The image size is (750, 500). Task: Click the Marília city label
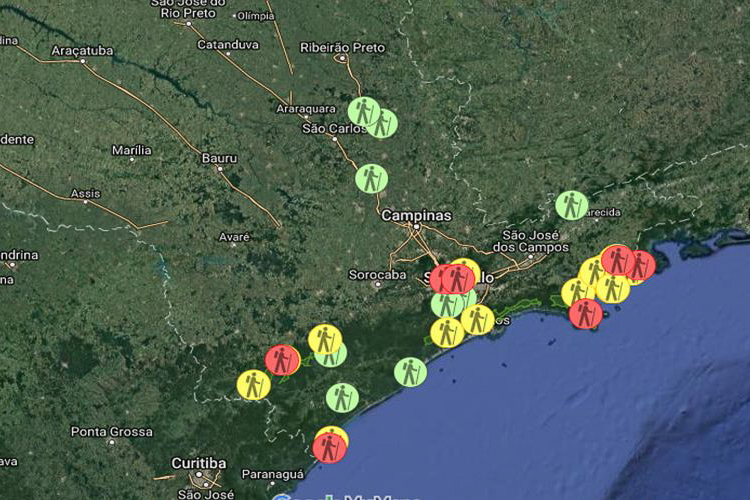(x=131, y=150)
